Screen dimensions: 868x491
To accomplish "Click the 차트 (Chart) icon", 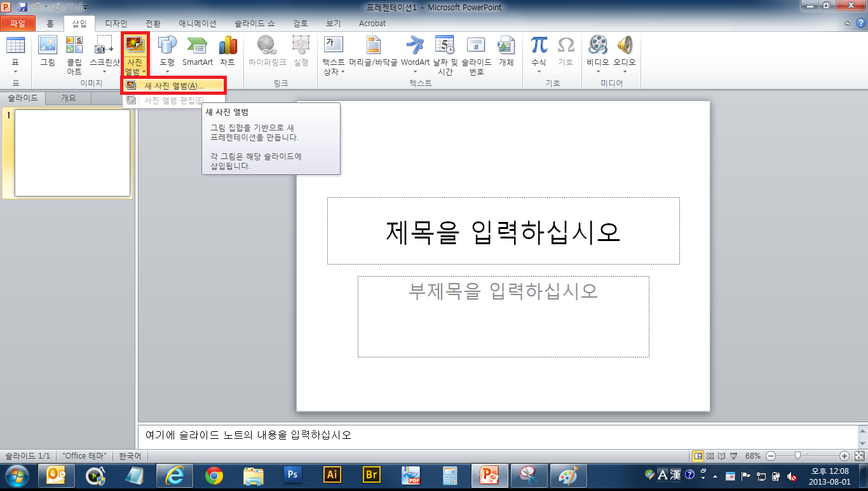I will coord(227,51).
